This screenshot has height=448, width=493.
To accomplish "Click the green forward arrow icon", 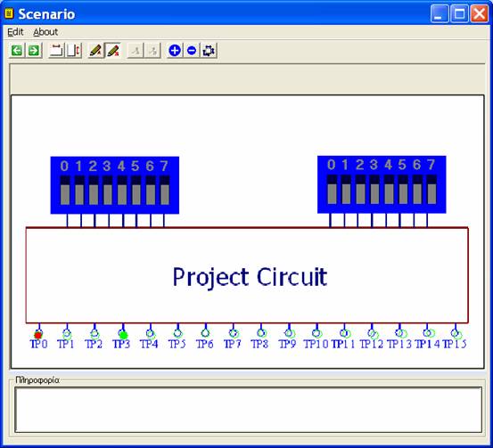I will pos(34,51).
